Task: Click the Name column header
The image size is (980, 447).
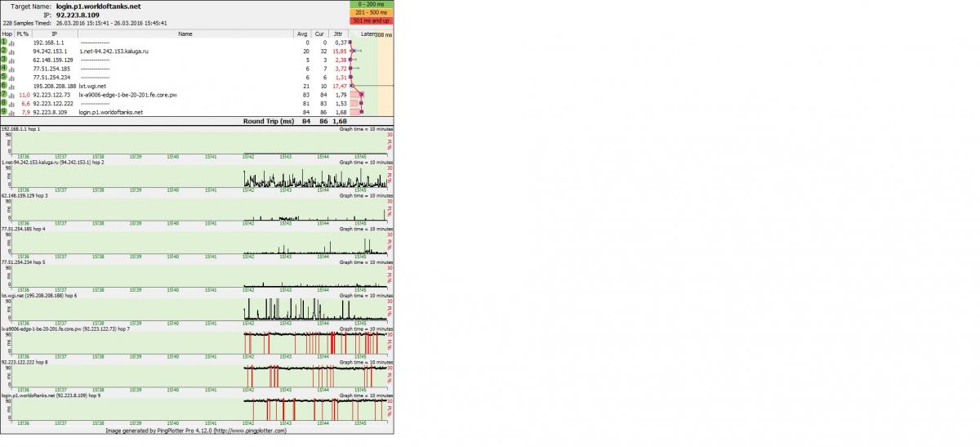Action: point(185,34)
